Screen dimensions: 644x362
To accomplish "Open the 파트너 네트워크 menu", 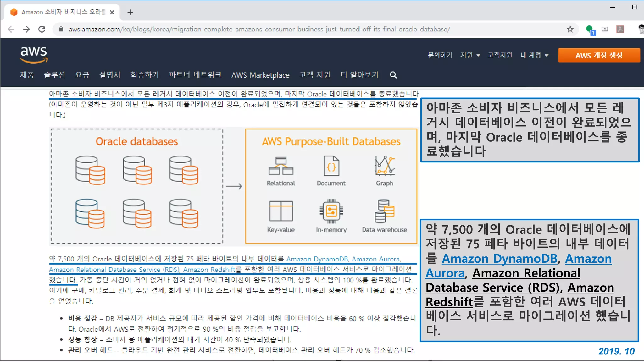I will [x=195, y=75].
